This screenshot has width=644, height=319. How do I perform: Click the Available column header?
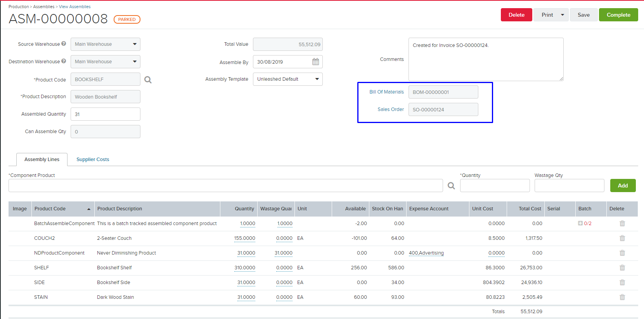tap(350, 209)
